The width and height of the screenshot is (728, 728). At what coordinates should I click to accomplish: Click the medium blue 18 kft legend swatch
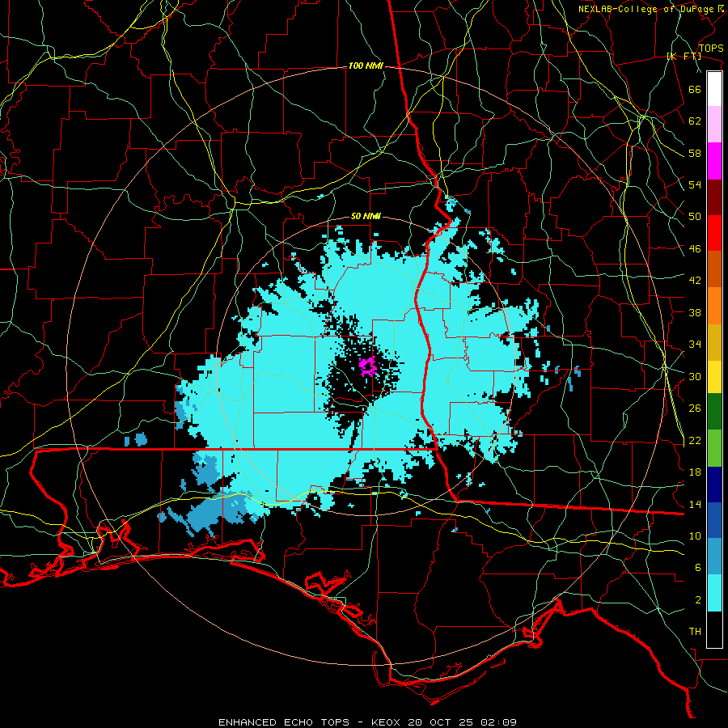(714, 520)
